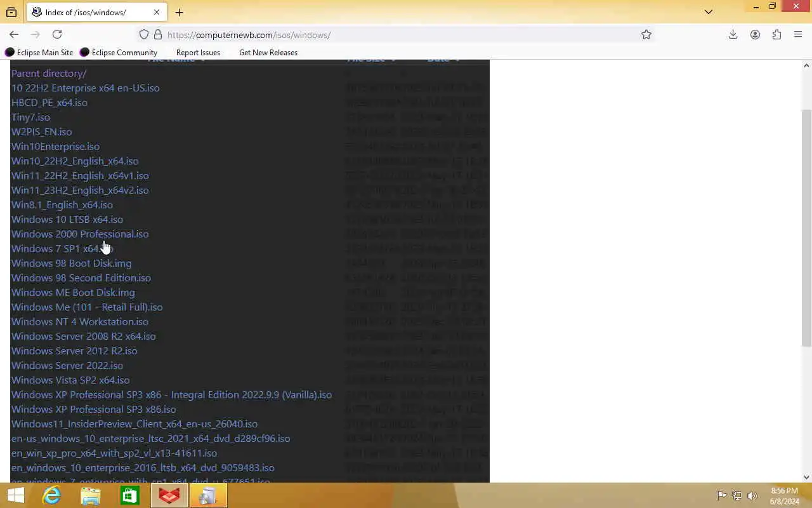Download 10 22H2 Enterprise x64 en-US.iso
The width and height of the screenshot is (812, 508).
[x=86, y=88]
